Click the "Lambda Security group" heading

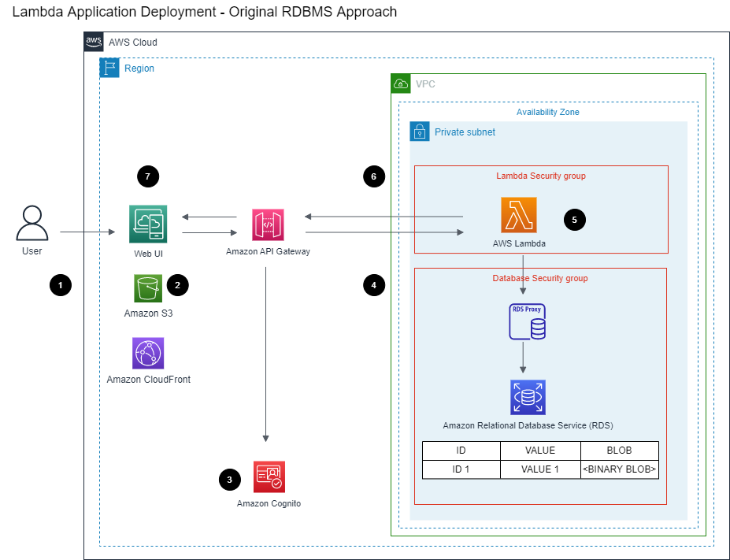tap(541, 176)
